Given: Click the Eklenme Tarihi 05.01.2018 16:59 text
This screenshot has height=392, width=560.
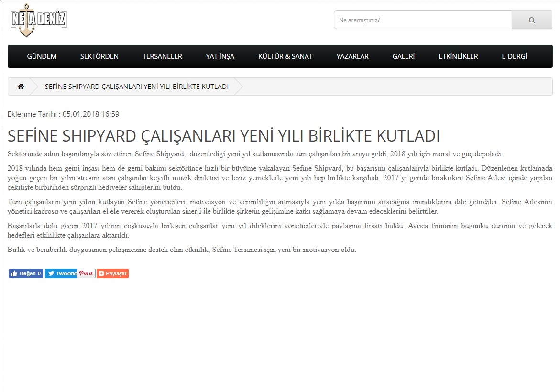Looking at the screenshot, I should tap(64, 114).
